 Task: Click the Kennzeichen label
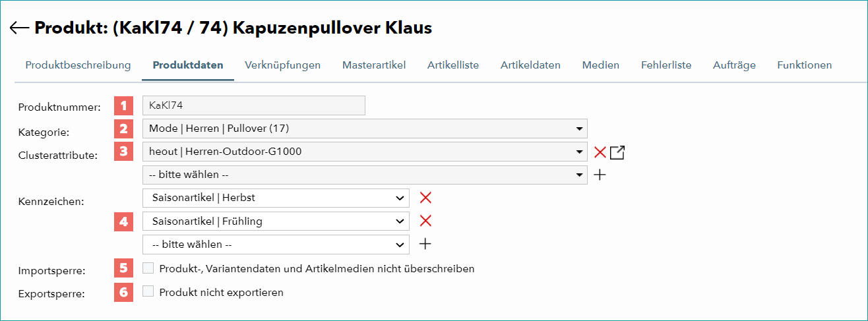pos(51,201)
